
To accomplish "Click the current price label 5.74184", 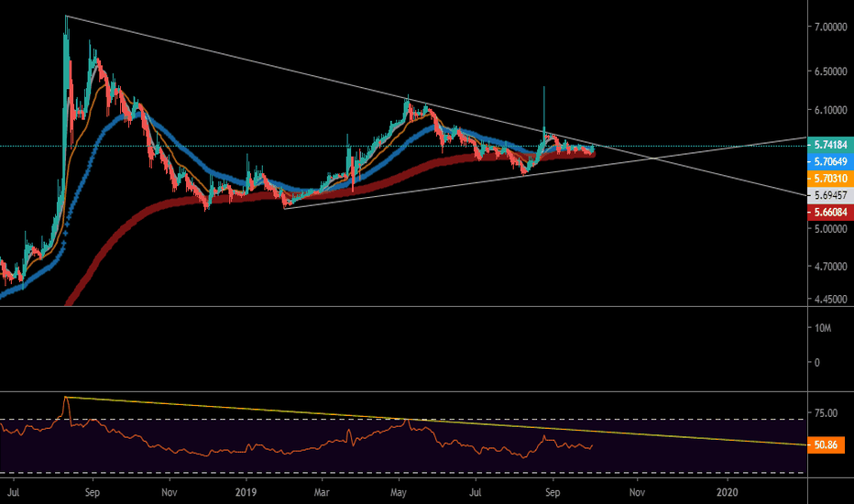I will (x=830, y=145).
